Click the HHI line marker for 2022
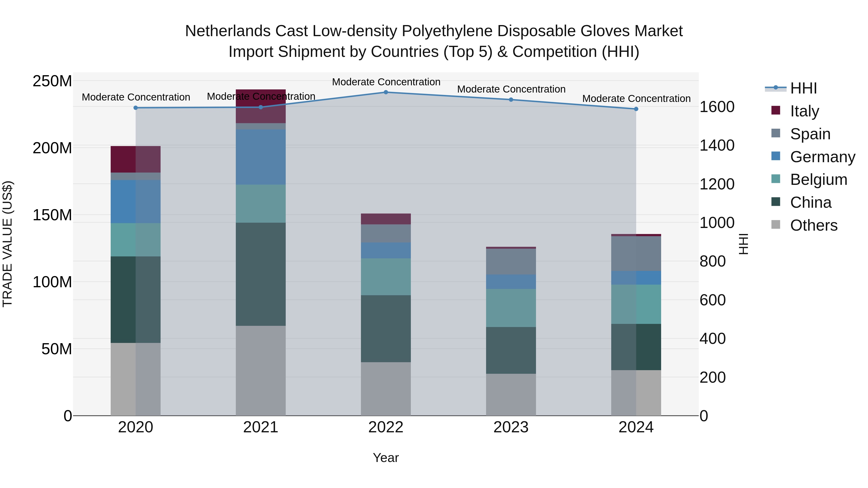Image resolution: width=868 pixels, height=488 pixels. (386, 92)
